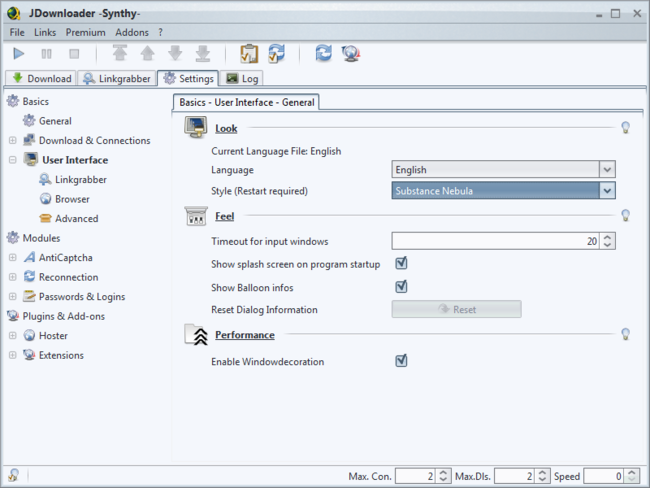
Task: Click the lightbulb hint beside Performance
Action: coord(626,334)
